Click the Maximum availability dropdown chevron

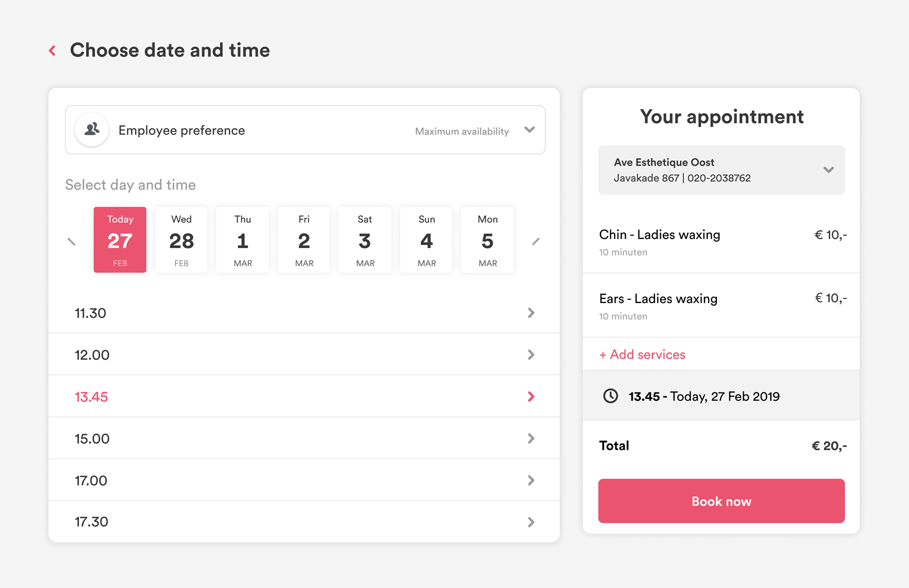[530, 130]
